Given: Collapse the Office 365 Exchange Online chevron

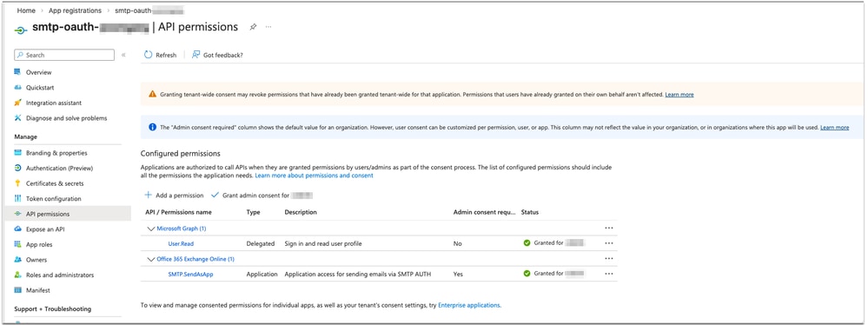Looking at the screenshot, I should point(150,259).
